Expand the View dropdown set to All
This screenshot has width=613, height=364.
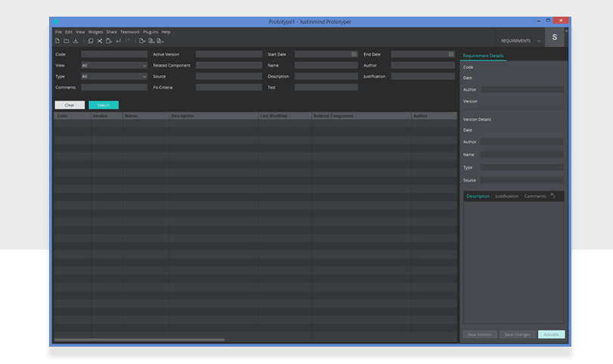coord(114,65)
